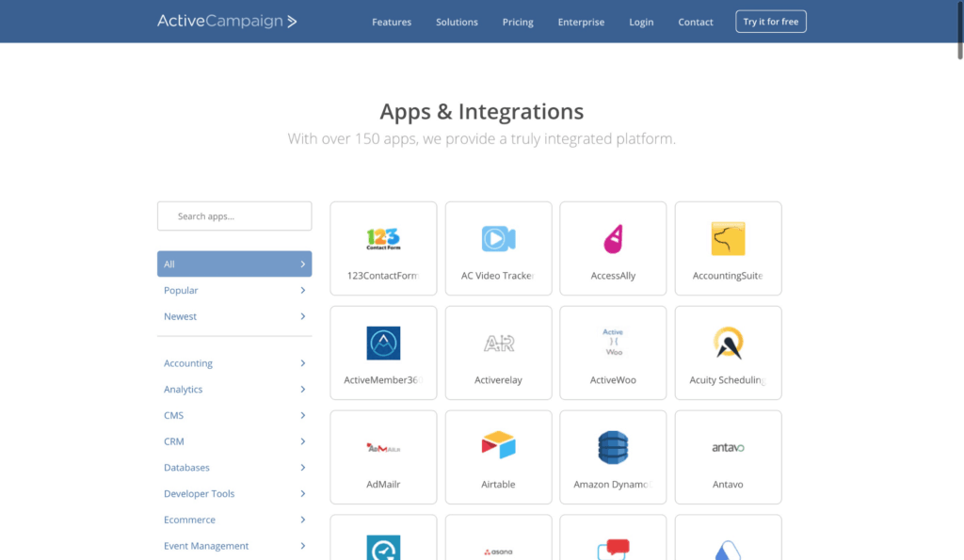964x560 pixels.
Task: Open the Contact nav item
Action: [x=696, y=22]
